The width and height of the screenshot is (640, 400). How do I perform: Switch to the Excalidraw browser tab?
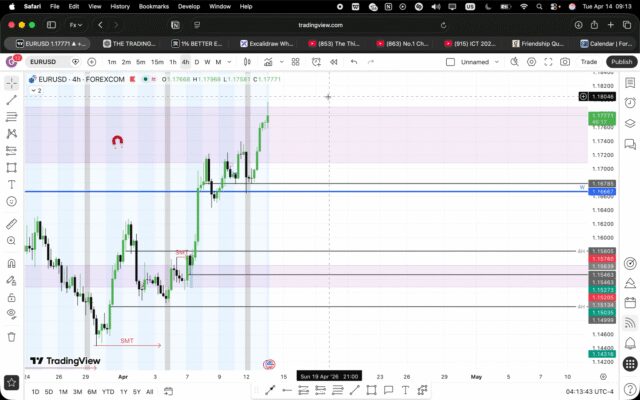[272, 44]
